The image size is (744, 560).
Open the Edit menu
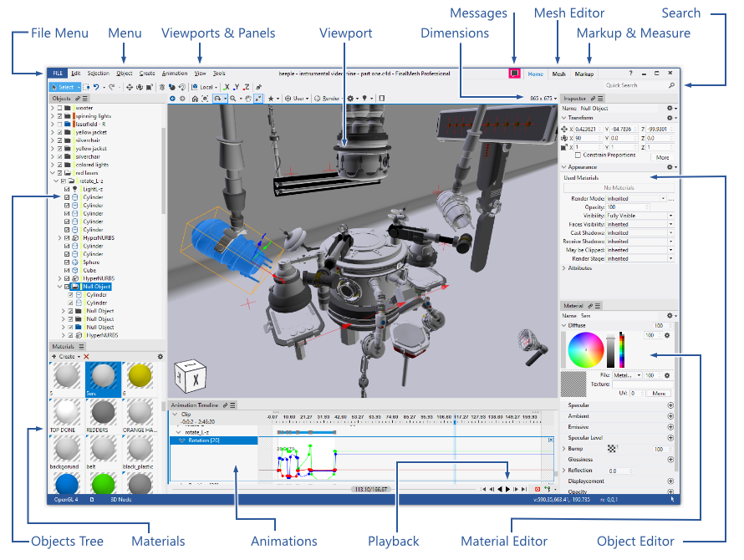click(x=75, y=74)
